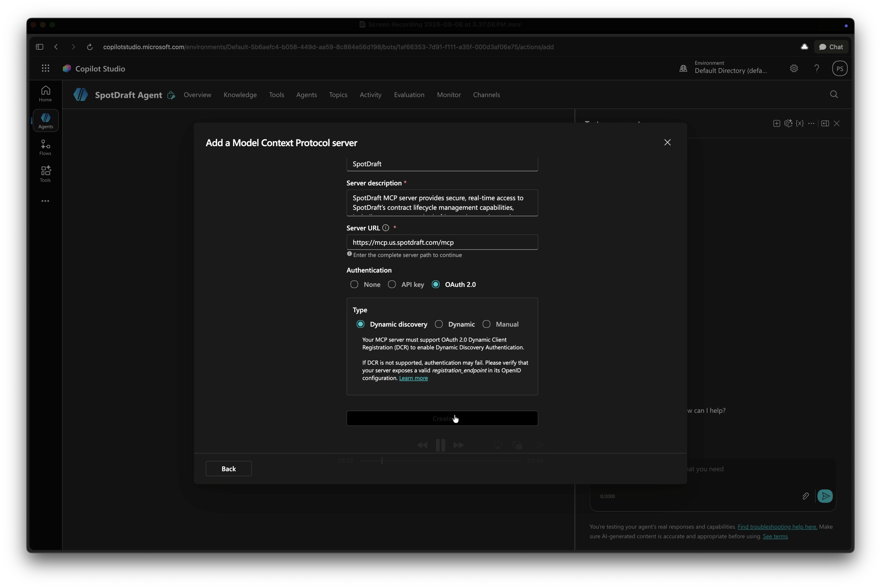
Task: Close the Add MCP server dialog
Action: (x=667, y=143)
